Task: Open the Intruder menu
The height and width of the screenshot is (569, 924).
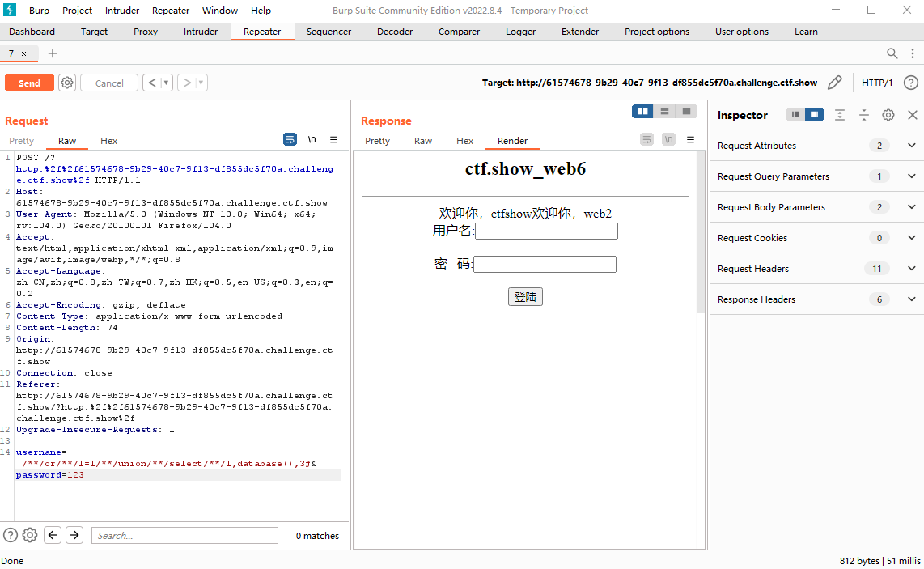Action: click(x=122, y=10)
